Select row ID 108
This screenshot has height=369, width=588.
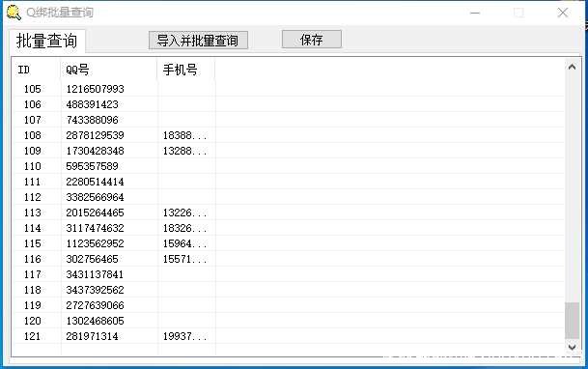pyautogui.click(x=33, y=135)
